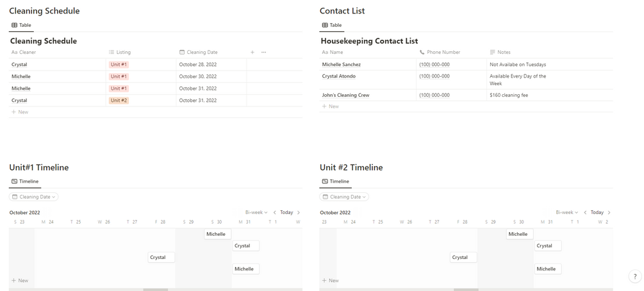The width and height of the screenshot is (644, 291).
Task: Add new row in Housekeeping Contact List
Action: point(331,106)
